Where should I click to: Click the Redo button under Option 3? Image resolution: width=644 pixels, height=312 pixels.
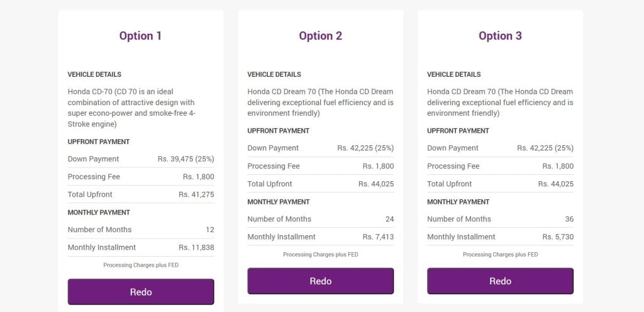click(500, 281)
